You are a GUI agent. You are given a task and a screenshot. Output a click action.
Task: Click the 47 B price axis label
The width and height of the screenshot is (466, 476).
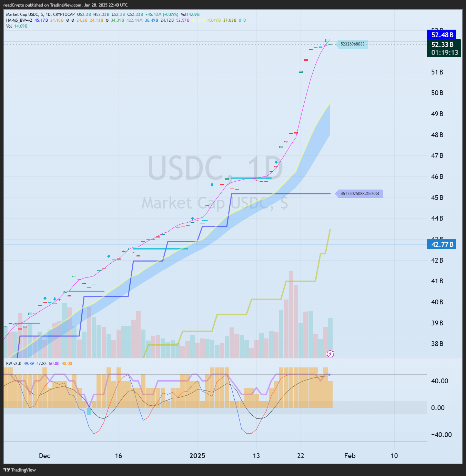coord(437,155)
